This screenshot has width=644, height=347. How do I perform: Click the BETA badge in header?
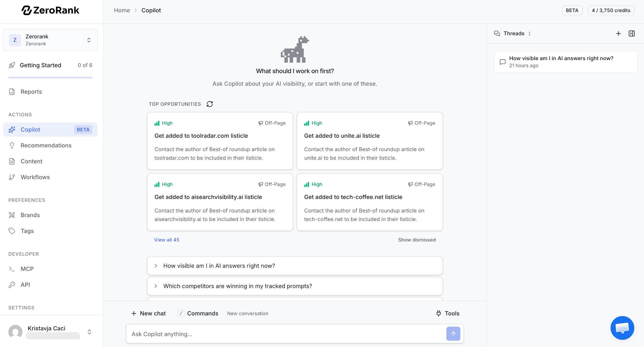[x=572, y=10]
